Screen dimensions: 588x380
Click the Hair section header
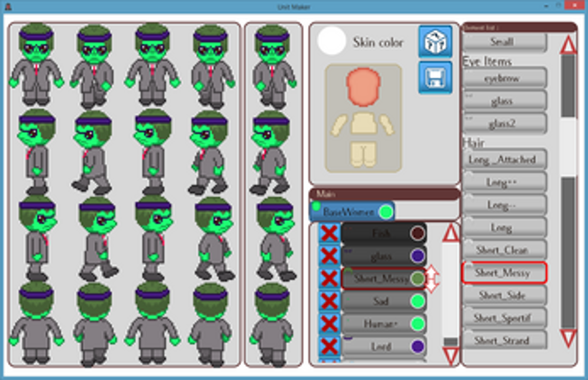(x=474, y=142)
